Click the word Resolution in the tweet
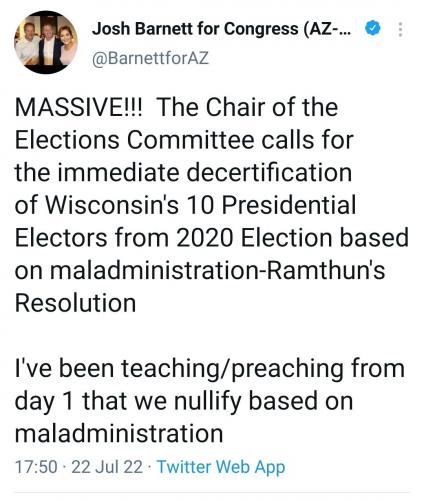The image size is (424, 500). pyautogui.click(x=75, y=303)
